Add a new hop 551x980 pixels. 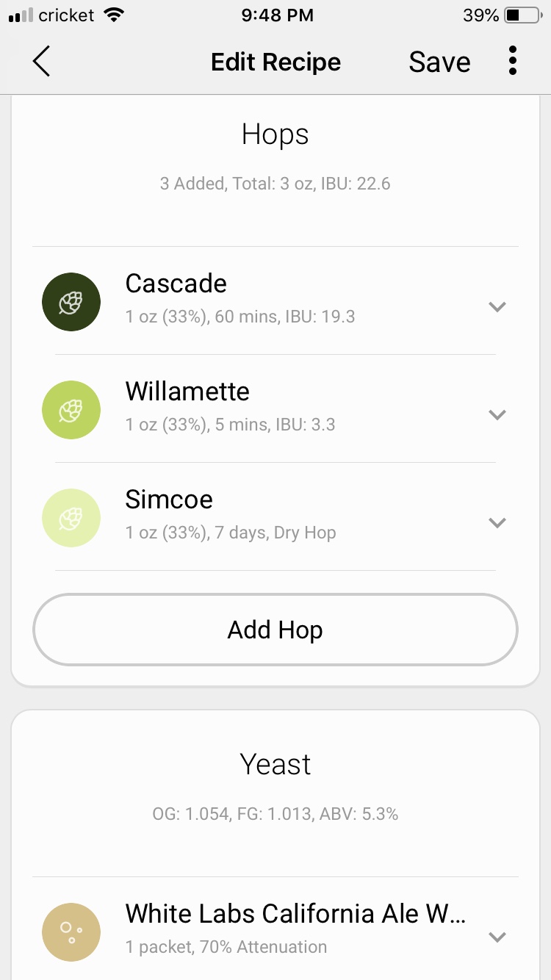point(275,630)
